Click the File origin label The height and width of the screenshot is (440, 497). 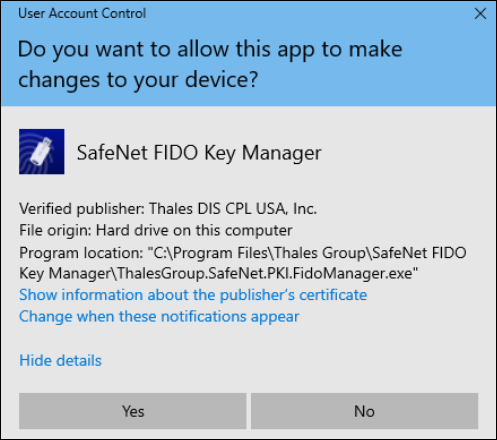click(55, 230)
